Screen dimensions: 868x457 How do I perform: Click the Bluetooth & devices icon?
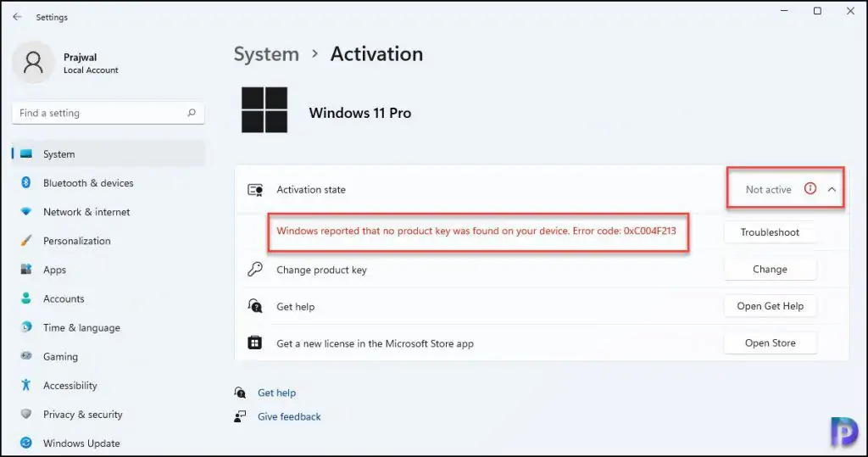pos(26,183)
